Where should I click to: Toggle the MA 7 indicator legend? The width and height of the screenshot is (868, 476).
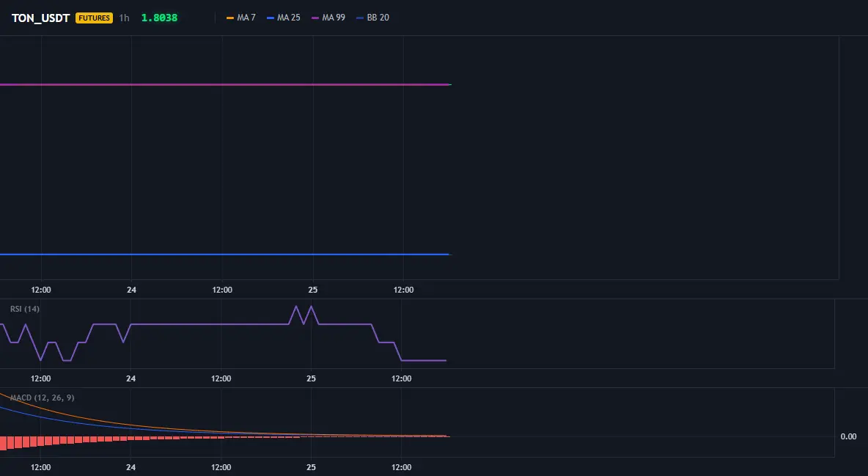pyautogui.click(x=240, y=18)
